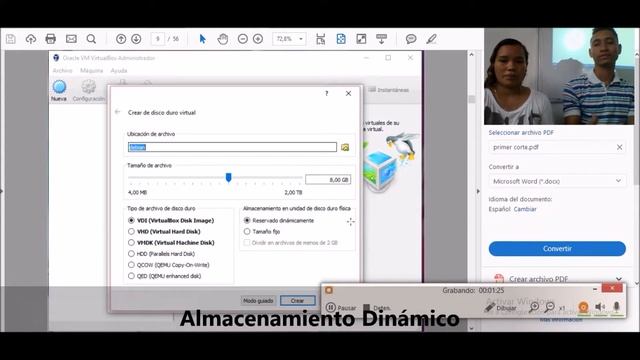640x360 pixels.
Task: Open the Máquina menu
Action: pos(91,71)
